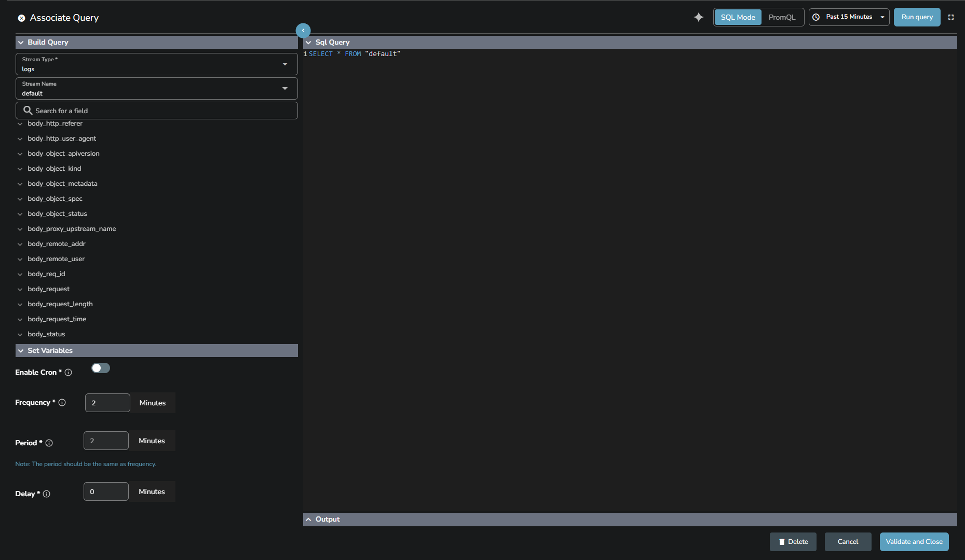965x560 pixels.
Task: Expand the Output panel
Action: [308, 519]
